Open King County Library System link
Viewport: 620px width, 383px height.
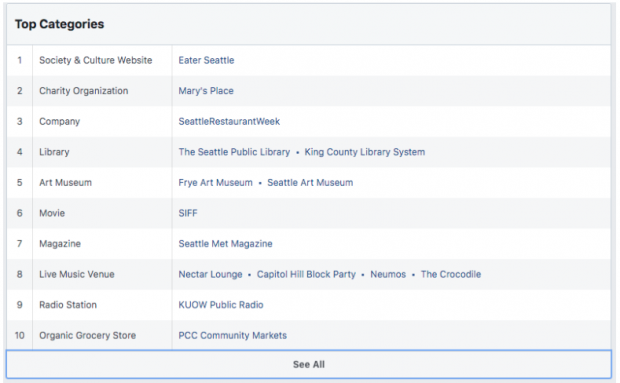[x=365, y=152]
